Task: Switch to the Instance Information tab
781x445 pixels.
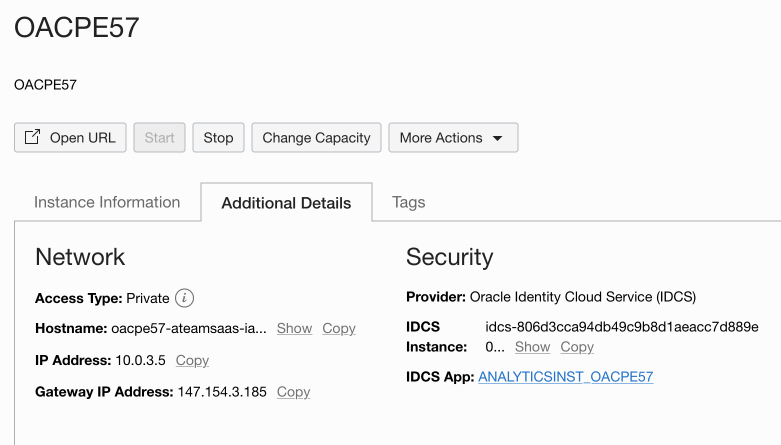Action: [107, 202]
